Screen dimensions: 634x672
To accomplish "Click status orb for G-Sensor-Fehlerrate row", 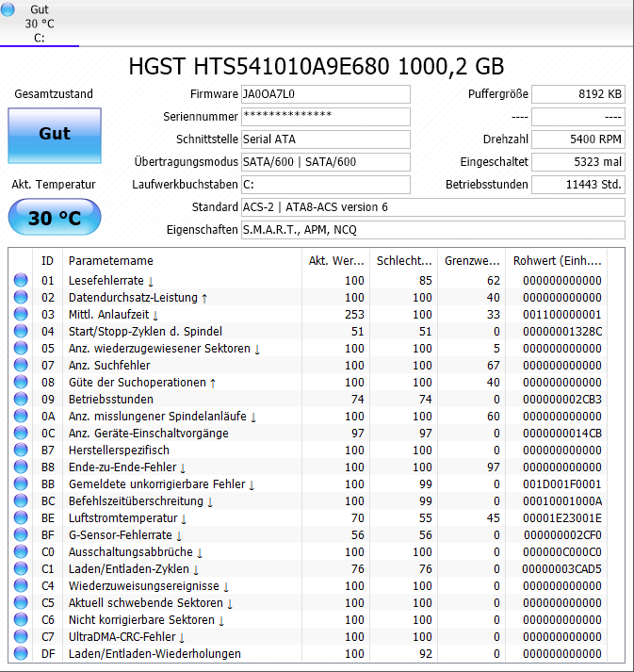I will coord(21,534).
